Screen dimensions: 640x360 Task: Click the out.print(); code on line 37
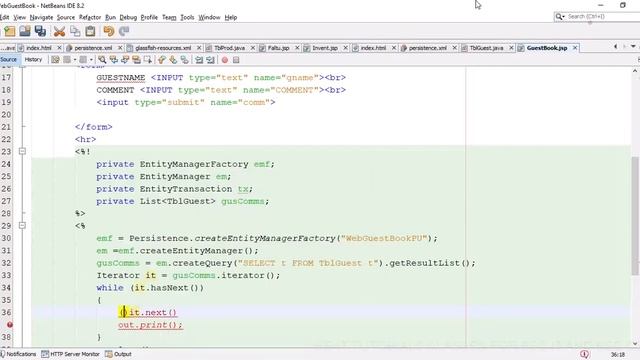(150, 325)
